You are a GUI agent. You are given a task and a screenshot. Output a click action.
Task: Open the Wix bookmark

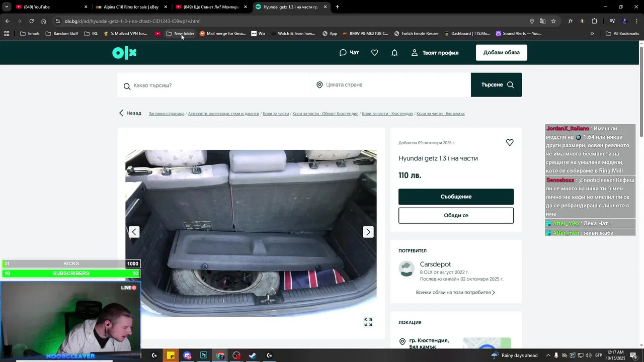258,34
